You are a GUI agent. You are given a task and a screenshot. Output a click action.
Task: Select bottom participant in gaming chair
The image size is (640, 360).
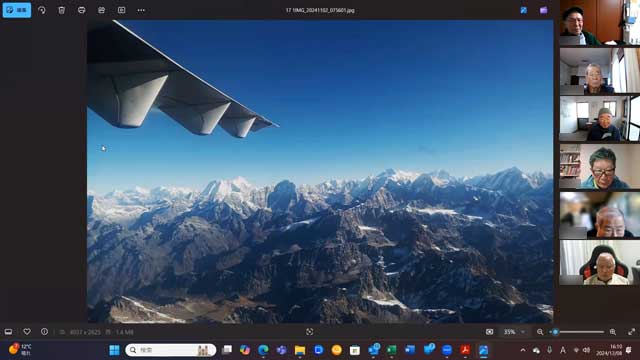pos(600,262)
